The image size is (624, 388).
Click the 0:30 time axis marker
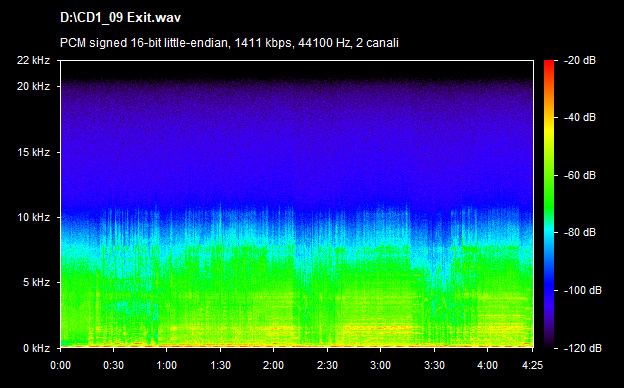pos(113,365)
